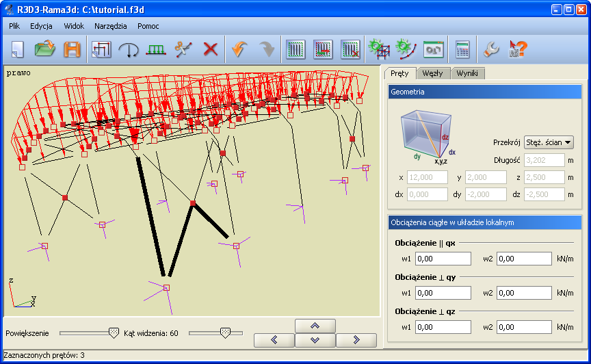Open the Narzędzia menu
The height and width of the screenshot is (364, 591).
pos(110,26)
